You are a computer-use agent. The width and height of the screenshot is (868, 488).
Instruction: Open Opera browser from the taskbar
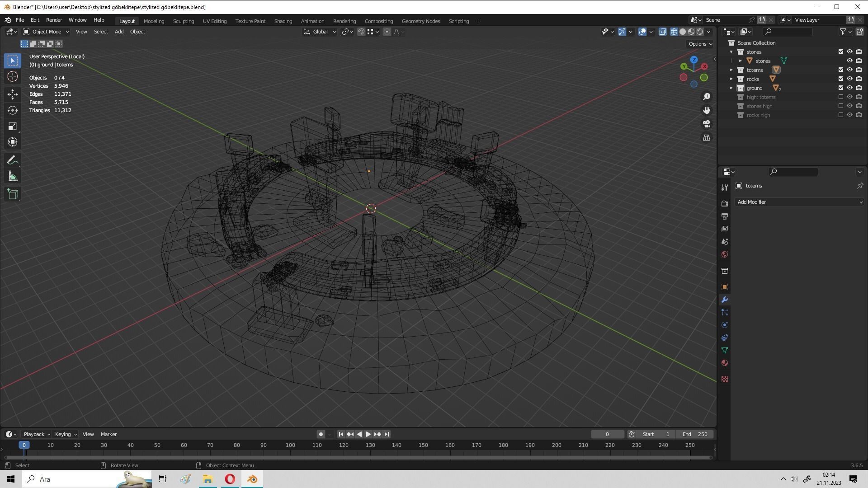[230, 479]
